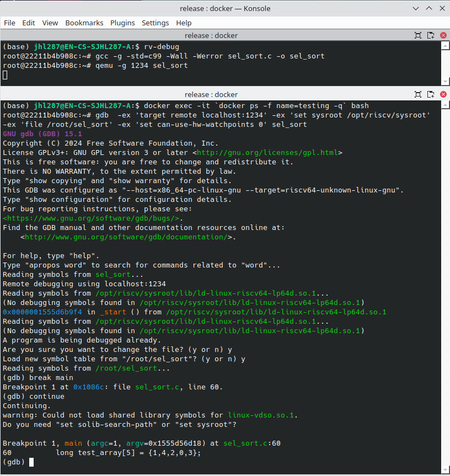Click the GDB bugs URL link
Screen dimensions: 450x476
(91, 218)
